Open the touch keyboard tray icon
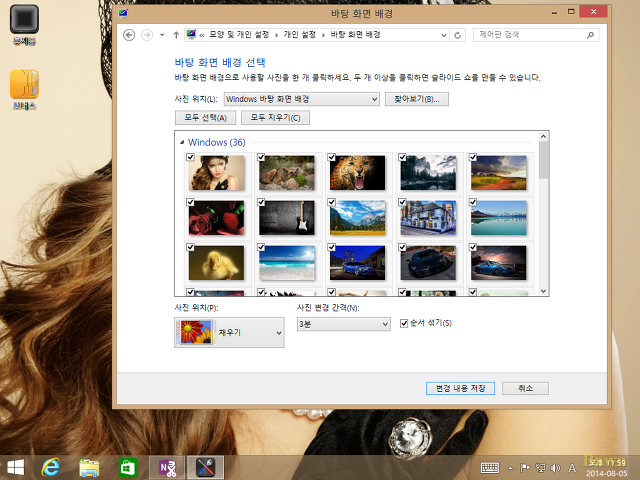Image resolution: width=640 pixels, height=480 pixels. tap(490, 468)
